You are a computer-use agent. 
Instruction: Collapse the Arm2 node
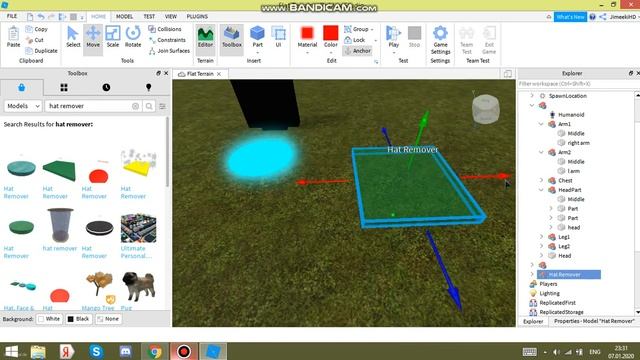tap(541, 152)
